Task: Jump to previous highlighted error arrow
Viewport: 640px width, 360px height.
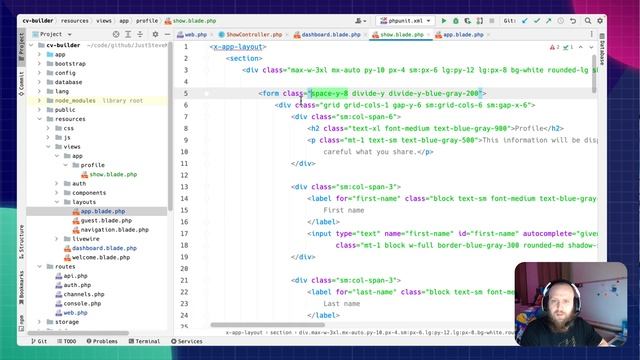Action: point(580,47)
